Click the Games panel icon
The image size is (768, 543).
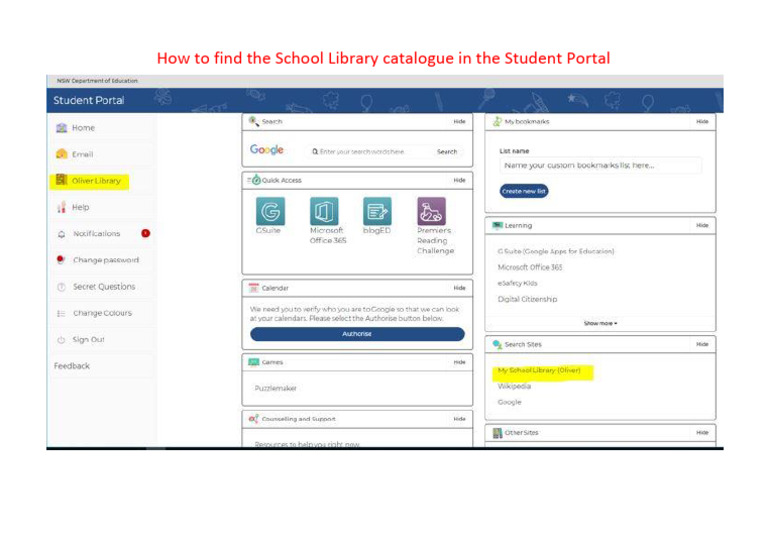[253, 362]
